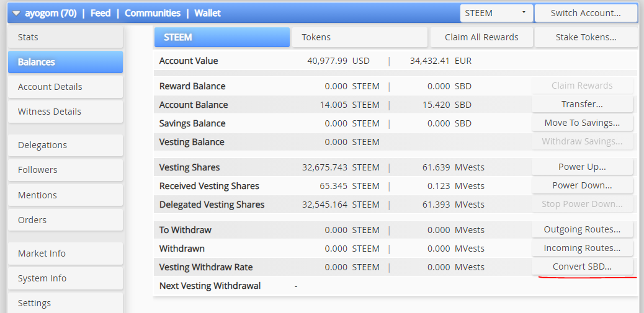Click the Vesting Balance row label

point(192,143)
